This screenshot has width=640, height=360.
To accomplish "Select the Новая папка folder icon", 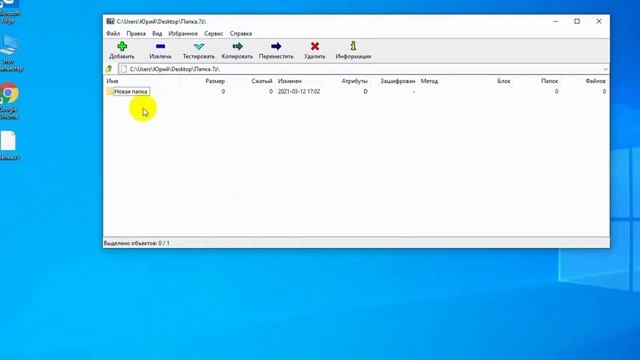I will pyautogui.click(x=109, y=91).
